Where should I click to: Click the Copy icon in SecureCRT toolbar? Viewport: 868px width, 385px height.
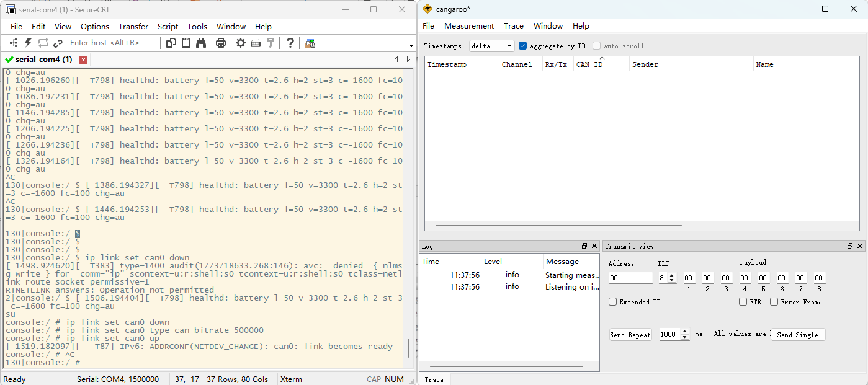click(x=171, y=43)
